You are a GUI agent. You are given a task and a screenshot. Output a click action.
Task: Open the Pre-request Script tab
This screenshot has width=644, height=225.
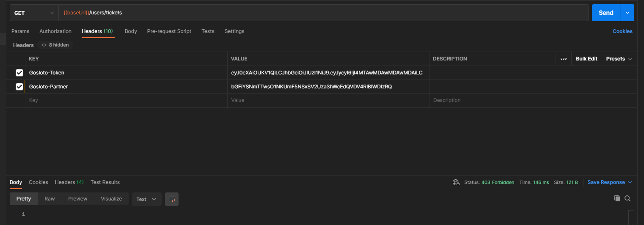point(169,31)
